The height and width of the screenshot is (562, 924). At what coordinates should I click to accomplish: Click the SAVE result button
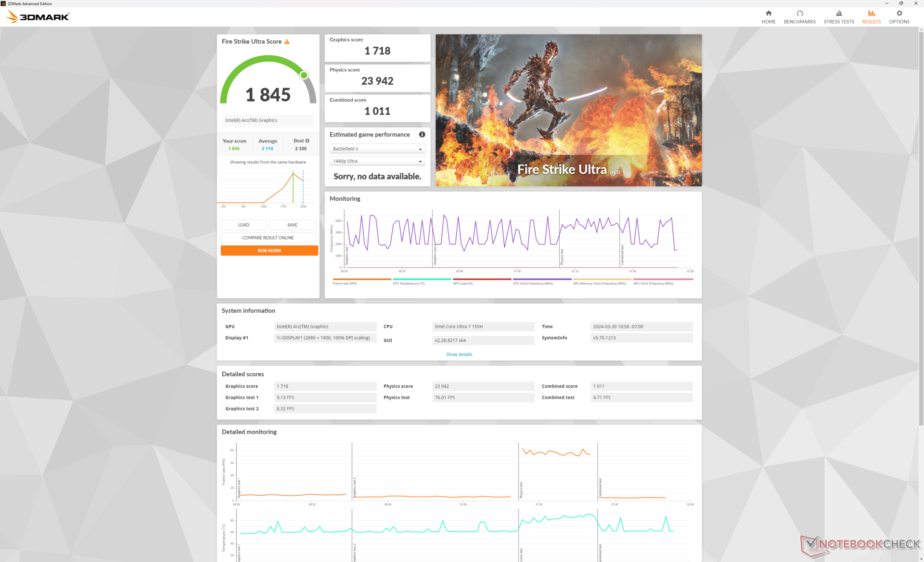(x=292, y=225)
